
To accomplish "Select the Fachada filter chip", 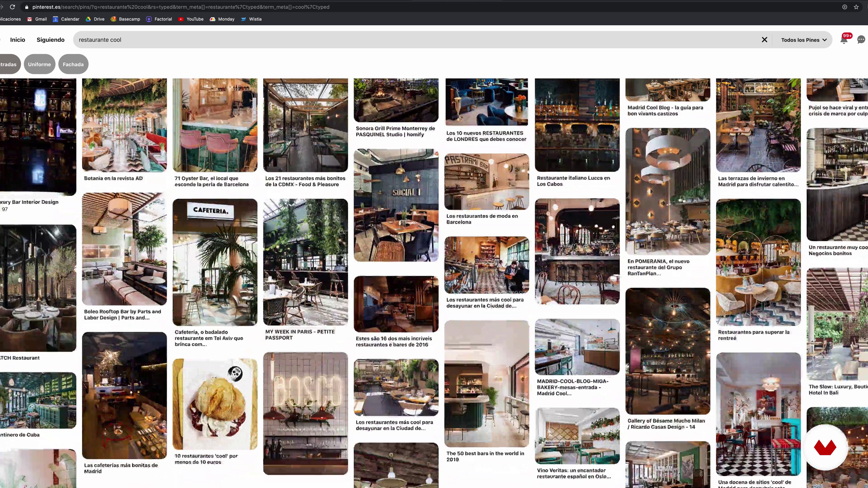I will click(73, 64).
